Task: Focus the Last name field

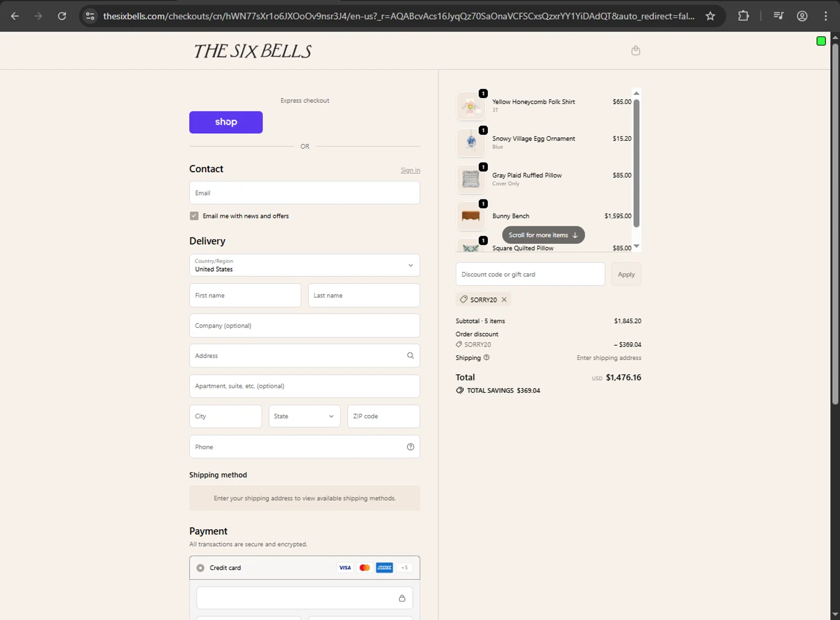Action: [x=364, y=295]
